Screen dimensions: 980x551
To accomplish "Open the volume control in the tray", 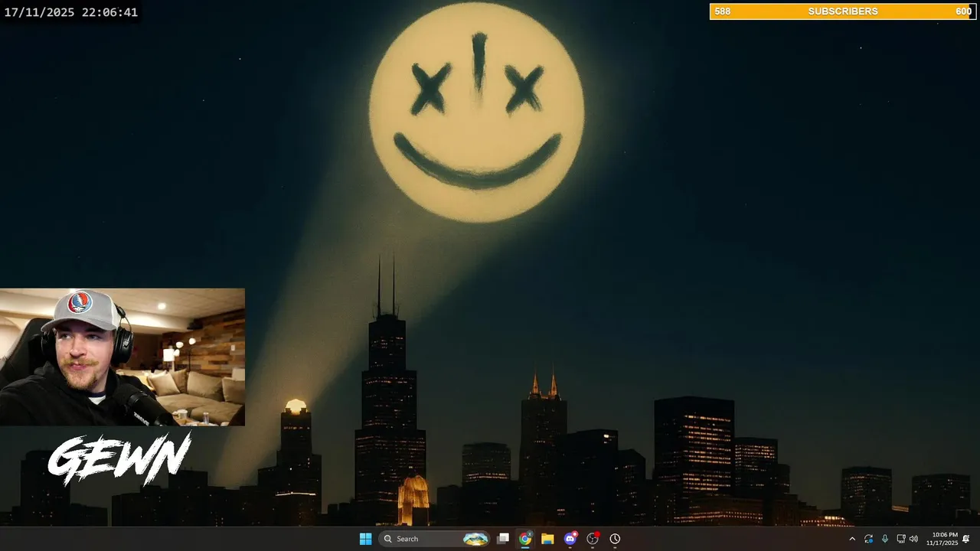I will (x=913, y=539).
